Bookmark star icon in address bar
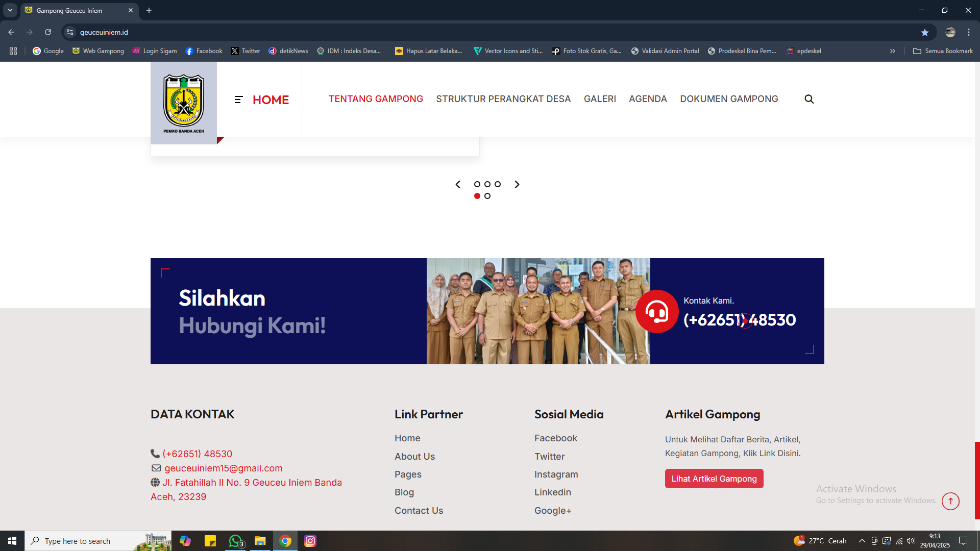 [x=924, y=32]
